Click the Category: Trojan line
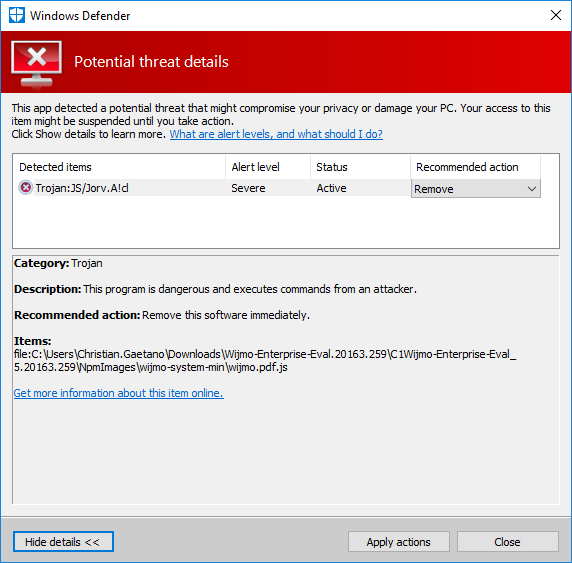Image resolution: width=572 pixels, height=563 pixels. point(58,263)
